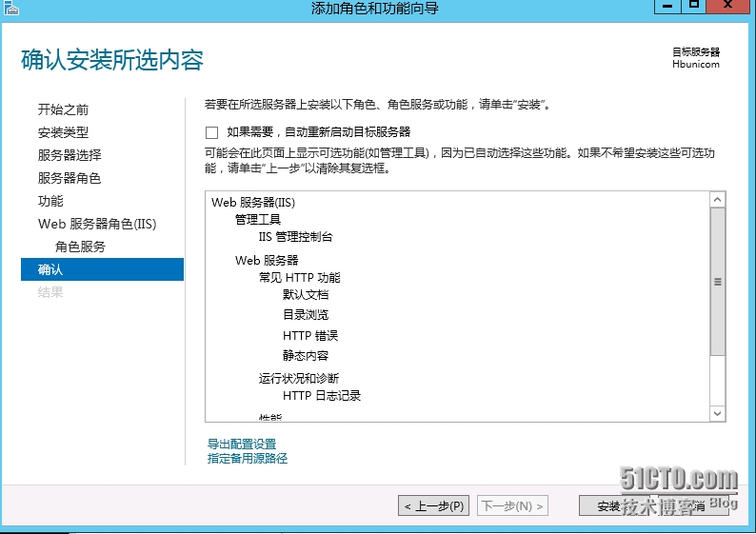Click '运行状况和诊断' entry

299,378
